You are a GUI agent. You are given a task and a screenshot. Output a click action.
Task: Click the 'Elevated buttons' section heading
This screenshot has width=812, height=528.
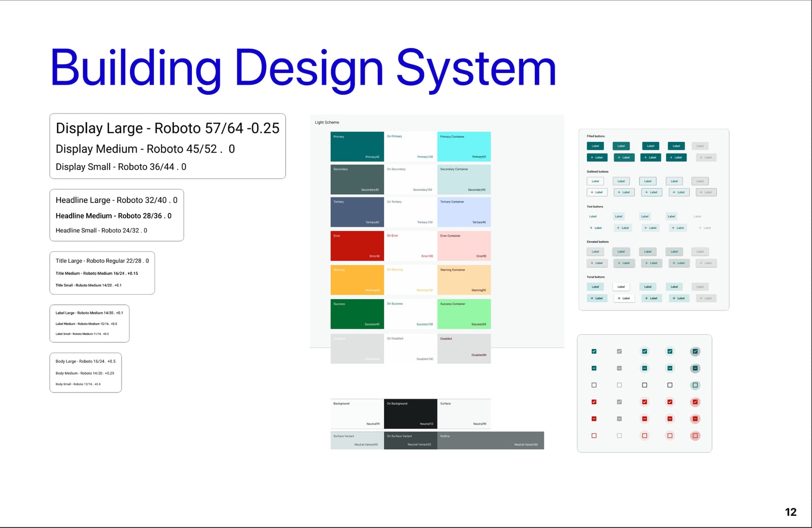[x=598, y=241]
